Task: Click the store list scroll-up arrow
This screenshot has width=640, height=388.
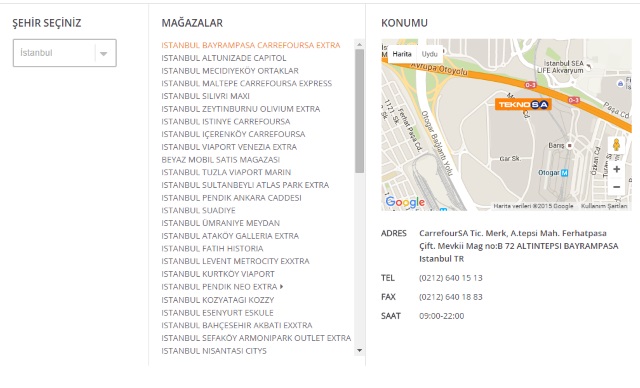Action: pyautogui.click(x=359, y=44)
